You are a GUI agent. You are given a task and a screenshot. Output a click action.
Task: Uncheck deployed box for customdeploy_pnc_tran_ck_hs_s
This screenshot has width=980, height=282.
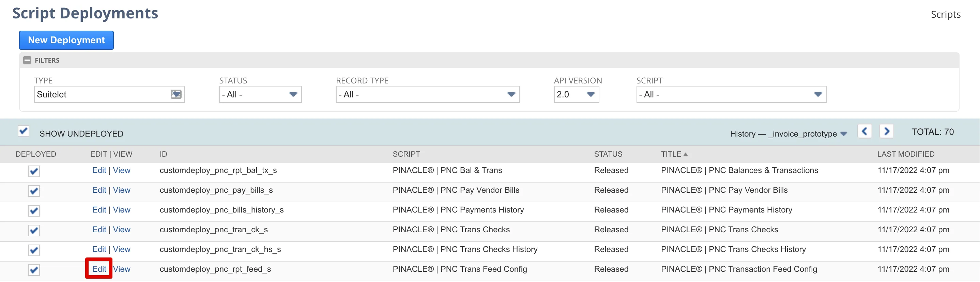[x=34, y=250]
